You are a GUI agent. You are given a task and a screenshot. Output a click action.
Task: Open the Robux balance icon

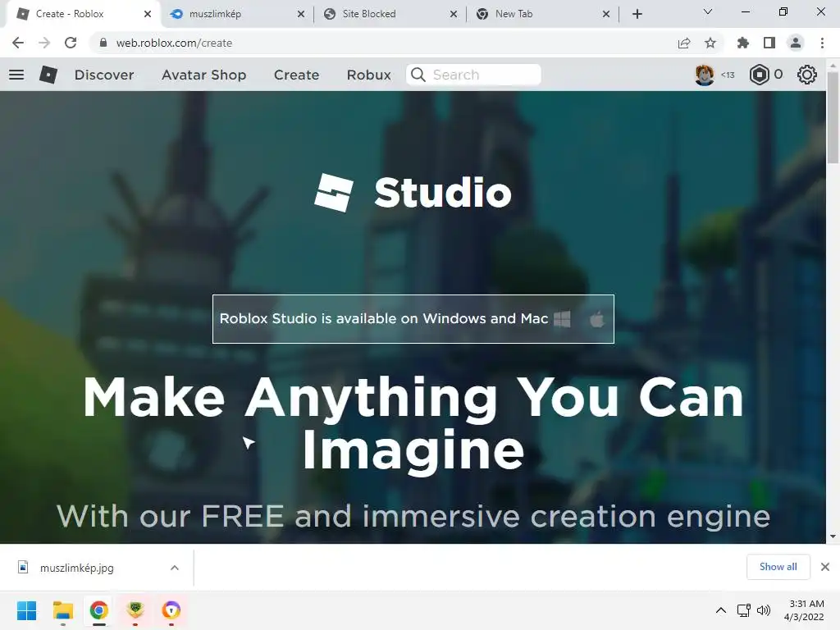[759, 75]
